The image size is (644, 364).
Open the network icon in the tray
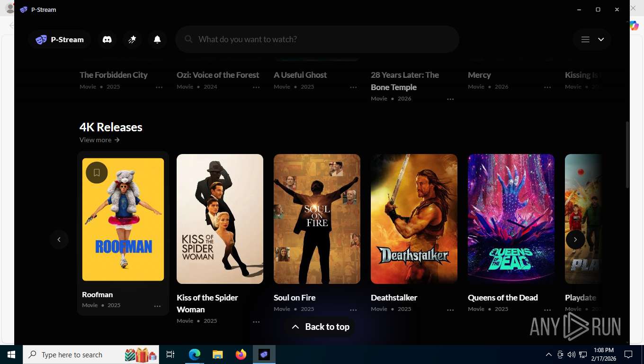[583, 355]
